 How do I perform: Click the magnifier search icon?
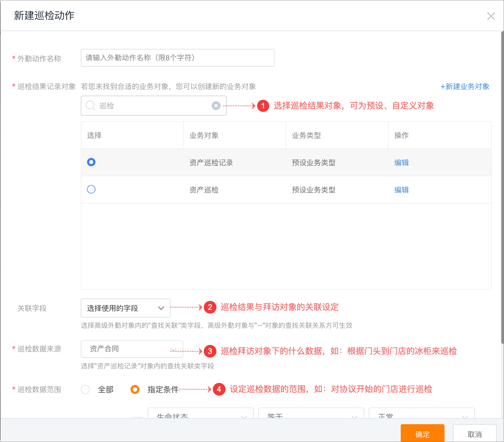[x=90, y=106]
